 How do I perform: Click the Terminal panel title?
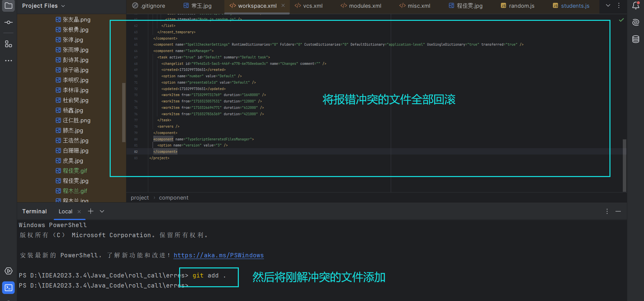pyautogui.click(x=35, y=211)
